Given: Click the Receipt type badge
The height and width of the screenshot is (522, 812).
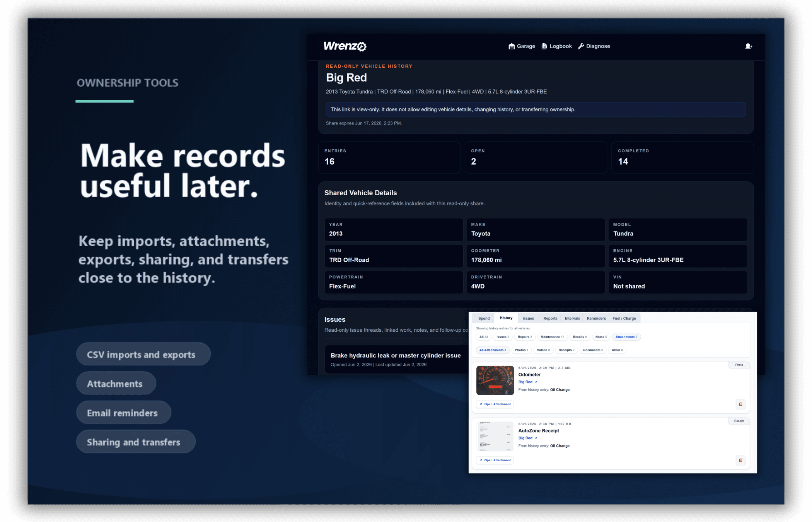Looking at the screenshot, I should pos(739,421).
